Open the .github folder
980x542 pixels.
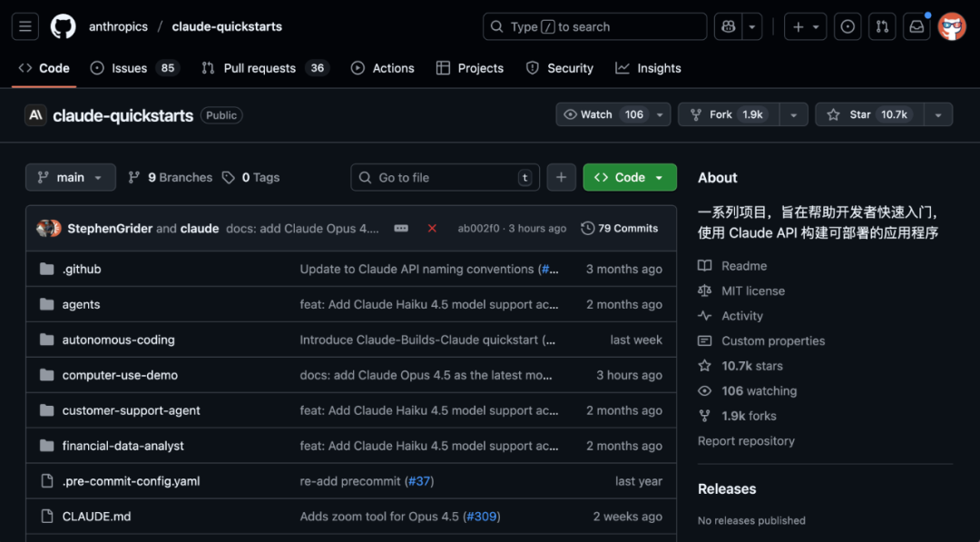(82, 269)
